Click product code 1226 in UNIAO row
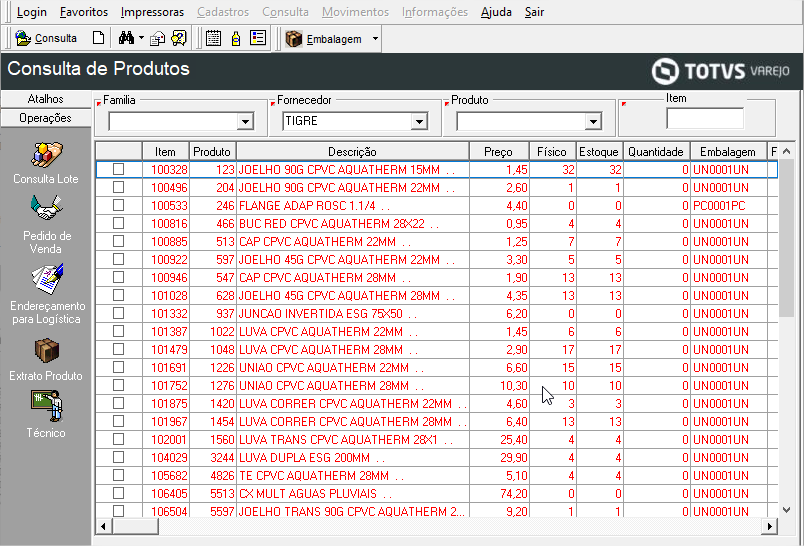The width and height of the screenshot is (804, 546). (222, 368)
